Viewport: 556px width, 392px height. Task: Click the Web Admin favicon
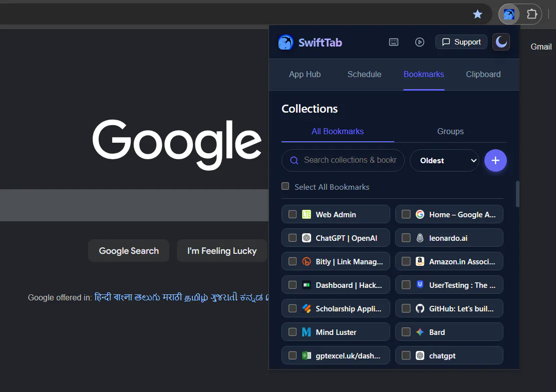click(x=307, y=214)
